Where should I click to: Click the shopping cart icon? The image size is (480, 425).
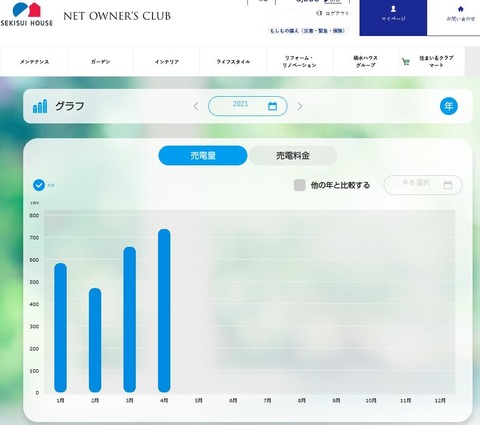point(406,61)
